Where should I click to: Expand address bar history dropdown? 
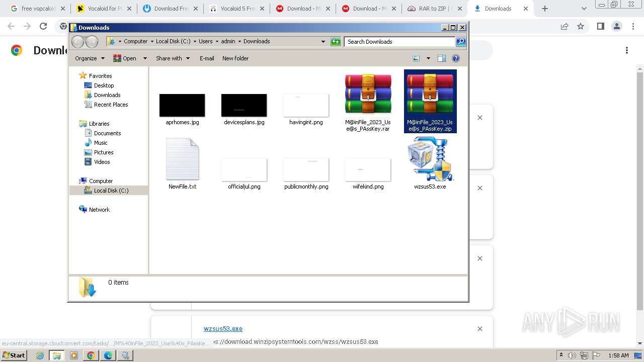(x=323, y=42)
